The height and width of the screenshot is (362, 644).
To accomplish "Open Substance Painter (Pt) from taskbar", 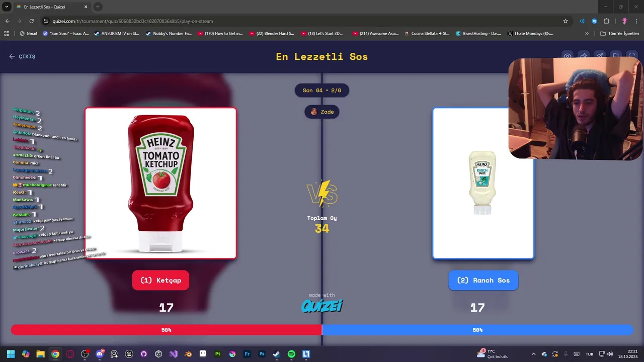I will click(217, 354).
